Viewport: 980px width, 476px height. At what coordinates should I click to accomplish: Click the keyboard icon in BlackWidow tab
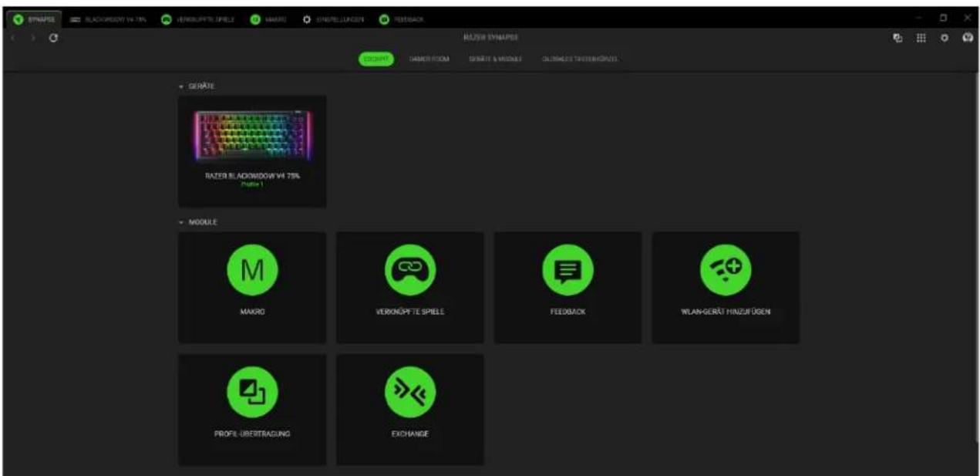pyautogui.click(x=76, y=19)
